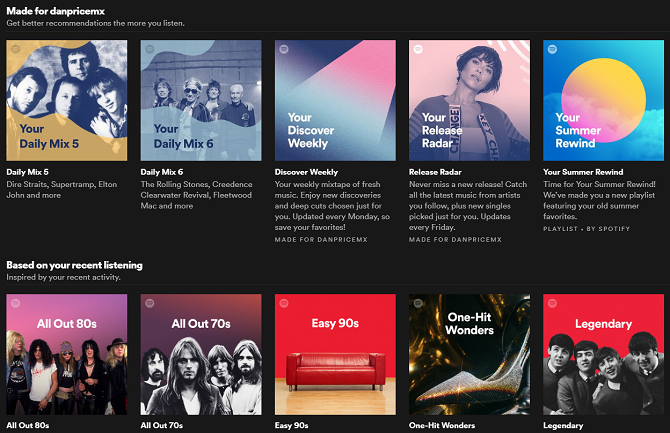Open the Your Release Radar cover art
The width and height of the screenshot is (670, 433).
point(469,100)
